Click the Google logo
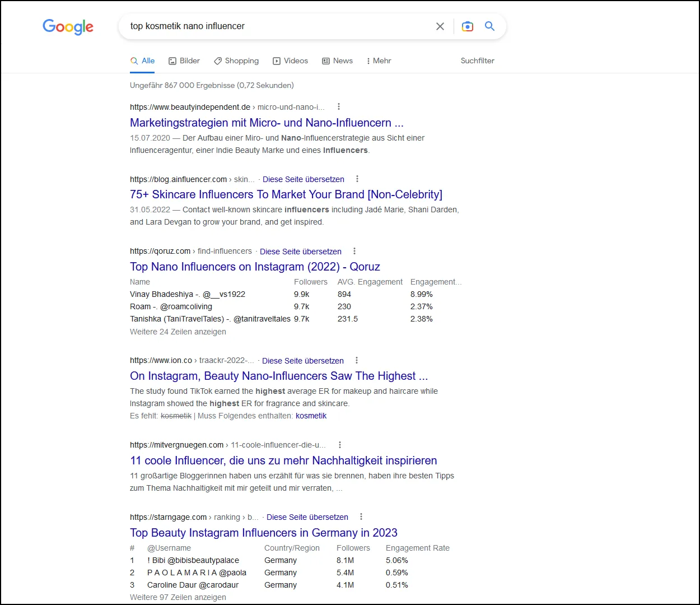 pos(68,27)
